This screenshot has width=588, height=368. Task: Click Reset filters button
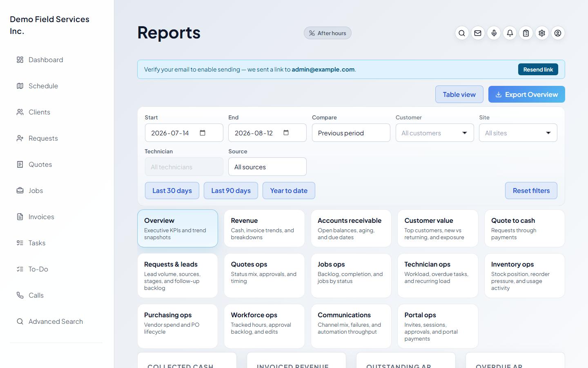tap(531, 191)
